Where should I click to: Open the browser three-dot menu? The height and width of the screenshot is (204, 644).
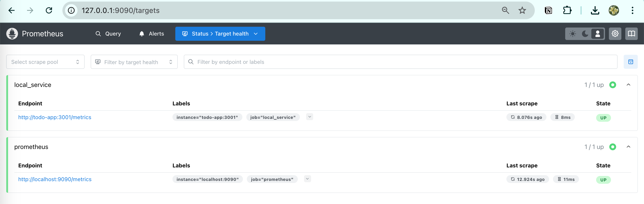pos(633,10)
